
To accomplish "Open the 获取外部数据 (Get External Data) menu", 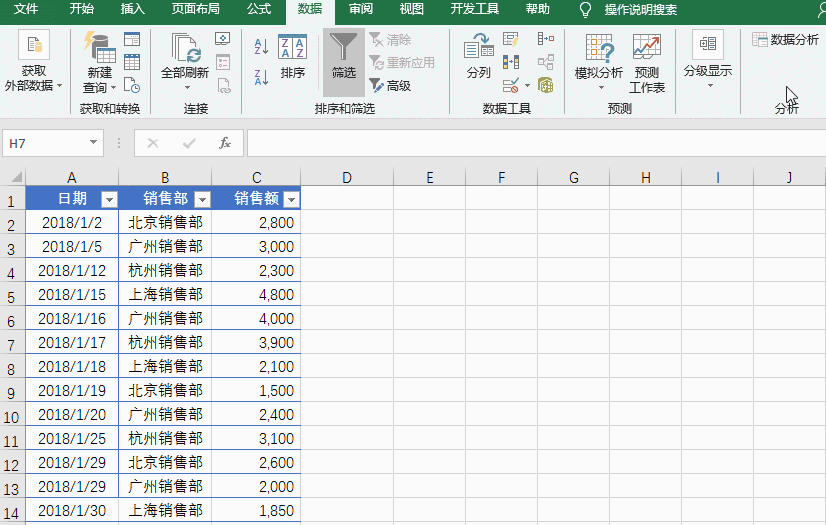I will point(34,61).
